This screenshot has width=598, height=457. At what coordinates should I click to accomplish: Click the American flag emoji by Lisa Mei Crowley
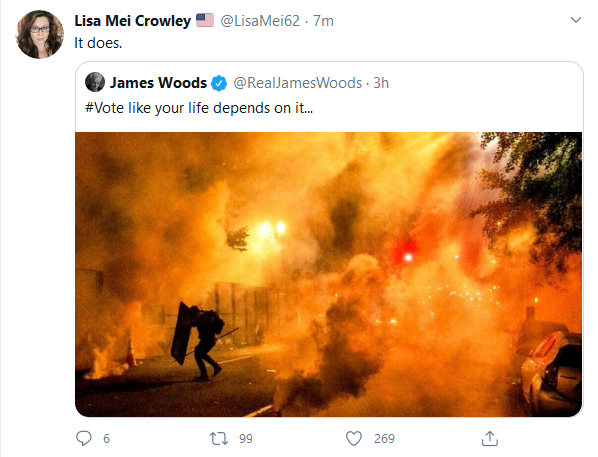click(205, 20)
